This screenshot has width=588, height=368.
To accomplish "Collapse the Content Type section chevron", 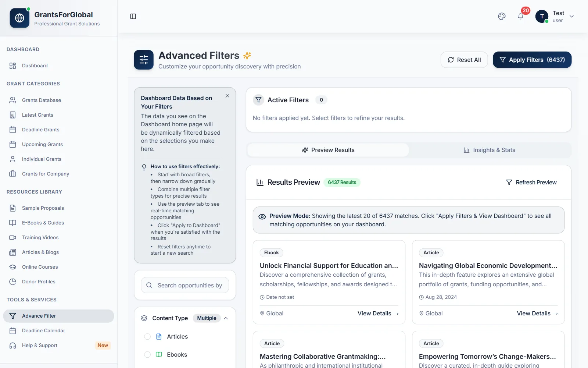I will [226, 318].
